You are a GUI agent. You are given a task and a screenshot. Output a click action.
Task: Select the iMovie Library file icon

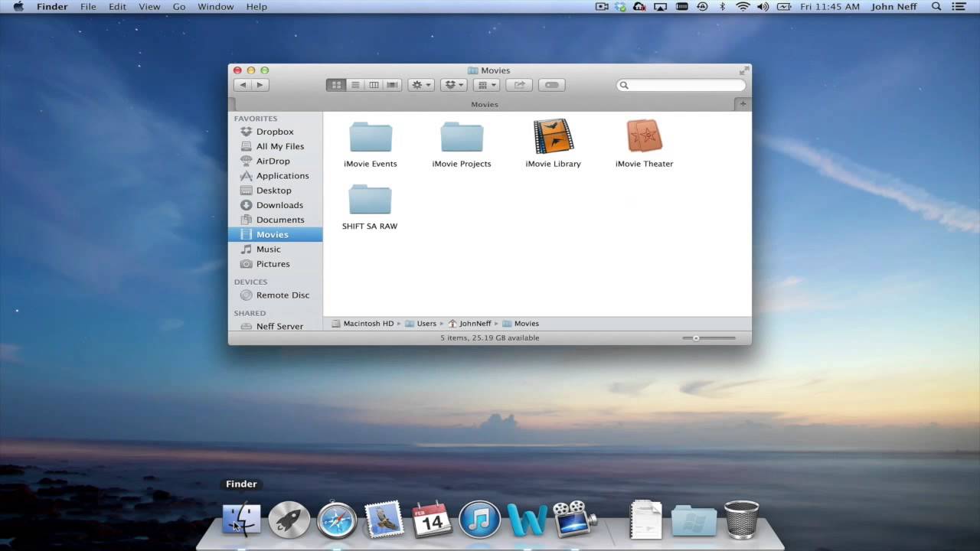click(x=554, y=136)
